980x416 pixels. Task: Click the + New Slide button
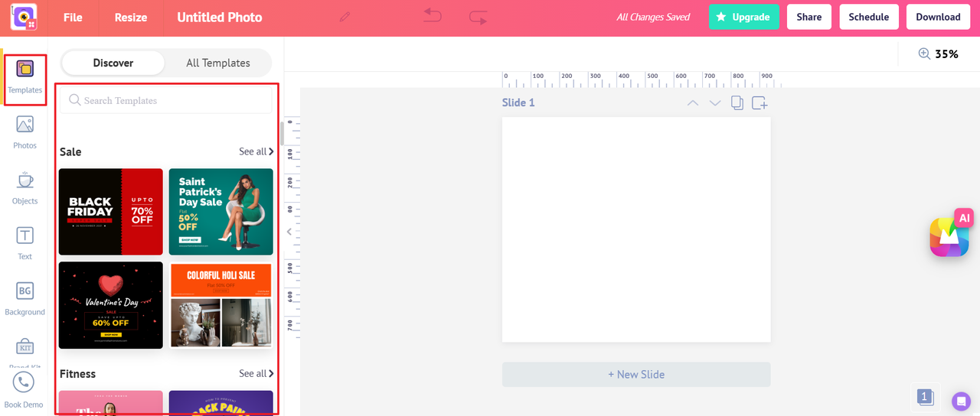click(x=636, y=374)
